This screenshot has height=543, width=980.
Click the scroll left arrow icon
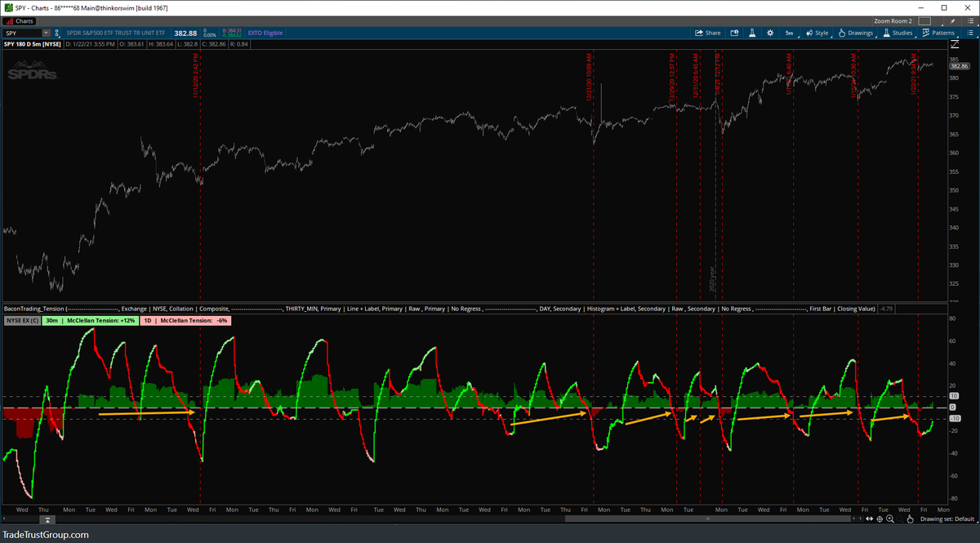[853, 519]
